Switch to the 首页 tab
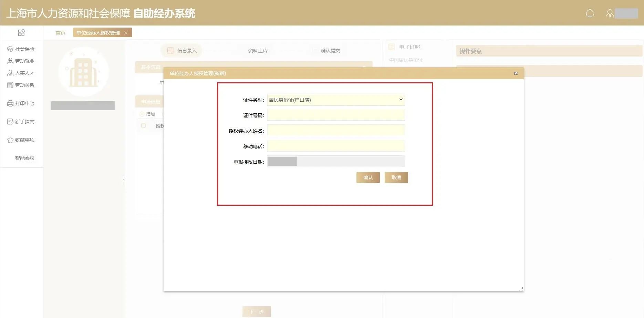Viewport: 644px width, 318px height. [61, 33]
